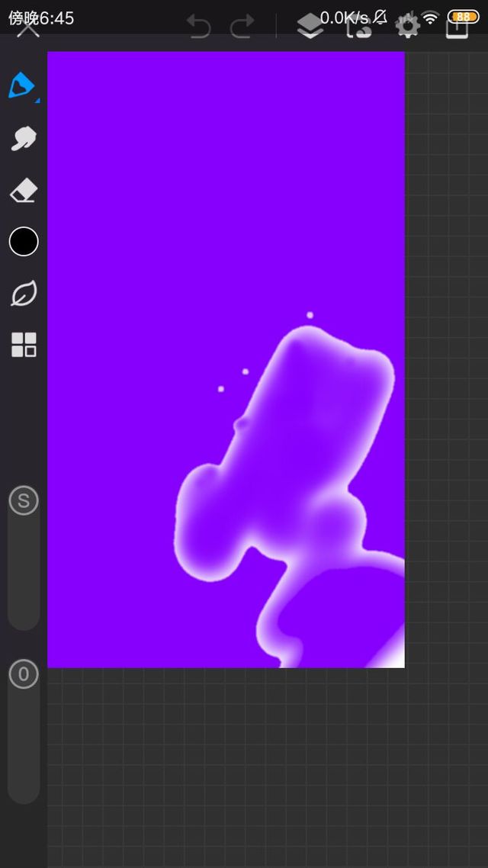Tap icon between Layers and settings gear
Image resolution: width=488 pixels, height=868 pixels.
click(358, 28)
